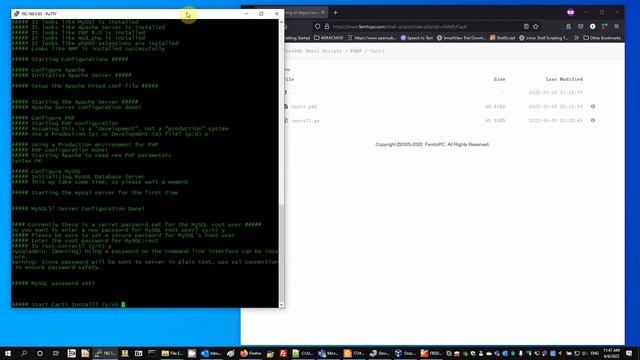The width and height of the screenshot is (640, 360).
Task: Open the Cacti.pdf file link
Action: (304, 107)
